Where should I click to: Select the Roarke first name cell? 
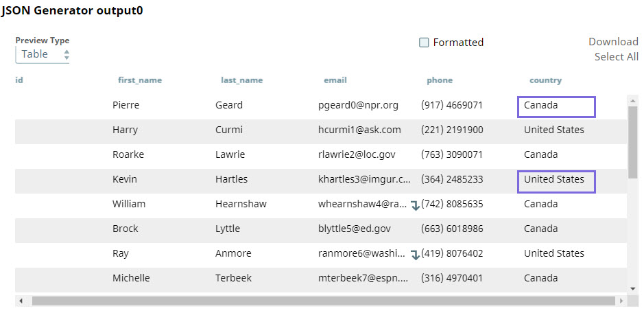[128, 154]
